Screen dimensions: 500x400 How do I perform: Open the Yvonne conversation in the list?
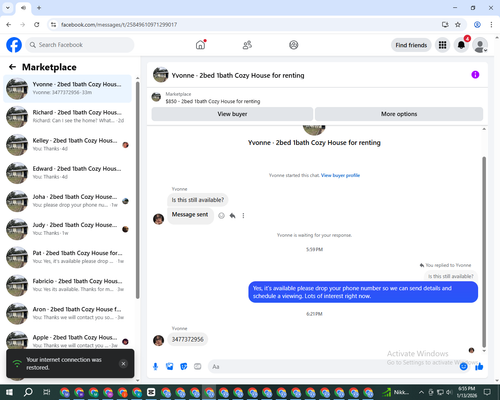(67, 89)
